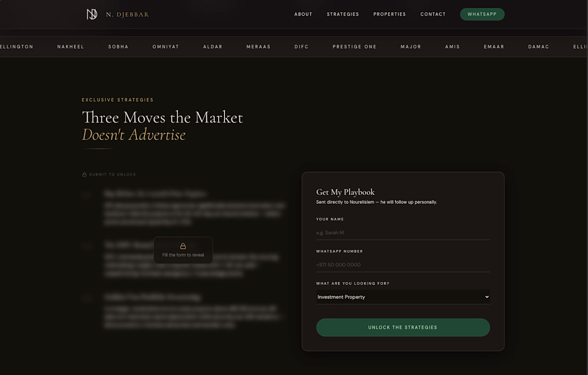Screen dimensions: 588x375
Task: Click into the WhatsApp Number field
Action: tap(403, 265)
